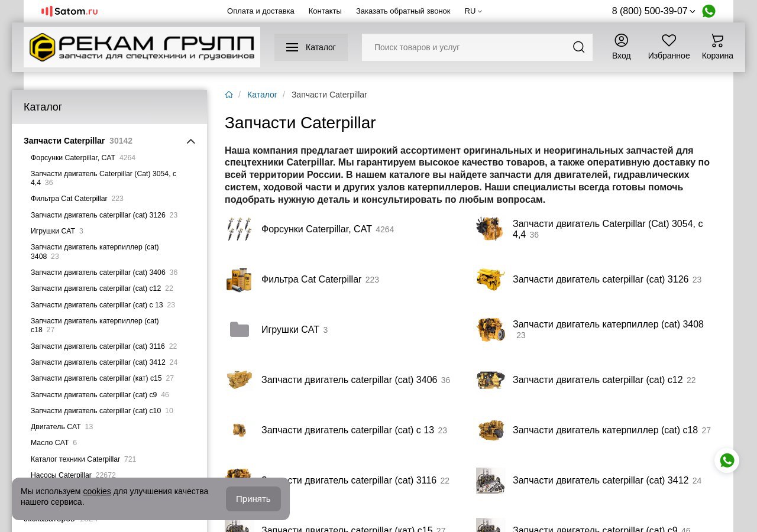Click the floating WhatsApp chat button
Screen dimensions: 757x532
coord(727,460)
